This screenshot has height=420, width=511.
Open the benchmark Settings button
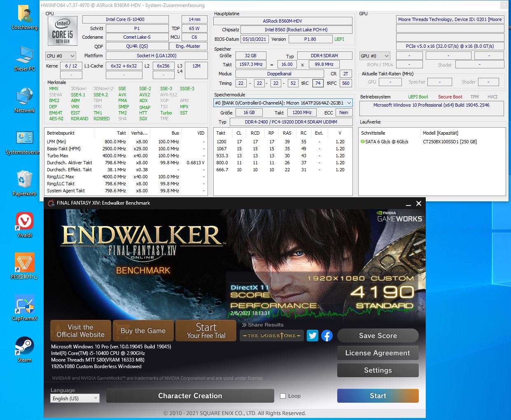tap(378, 370)
